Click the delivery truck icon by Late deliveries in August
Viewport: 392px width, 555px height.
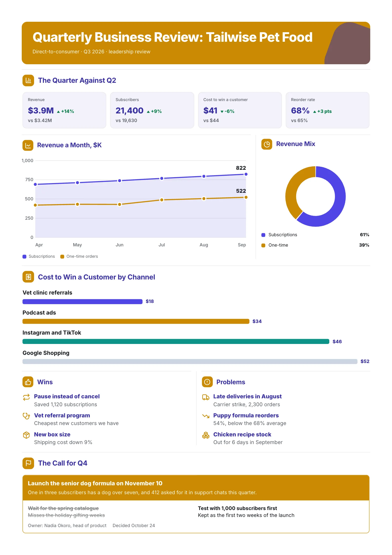coord(206,397)
